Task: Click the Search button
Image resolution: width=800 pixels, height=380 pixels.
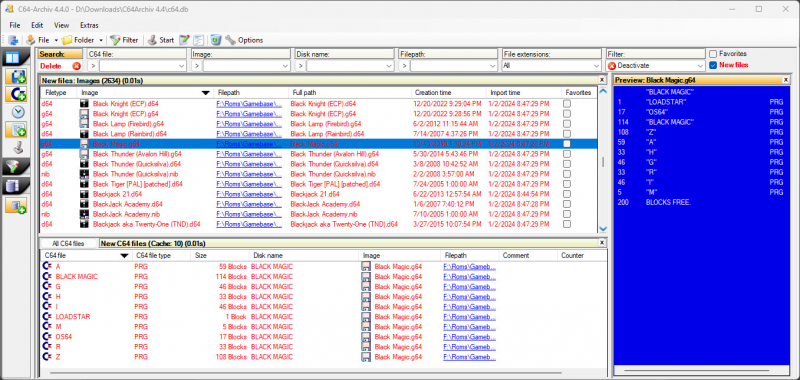Action: (x=60, y=54)
